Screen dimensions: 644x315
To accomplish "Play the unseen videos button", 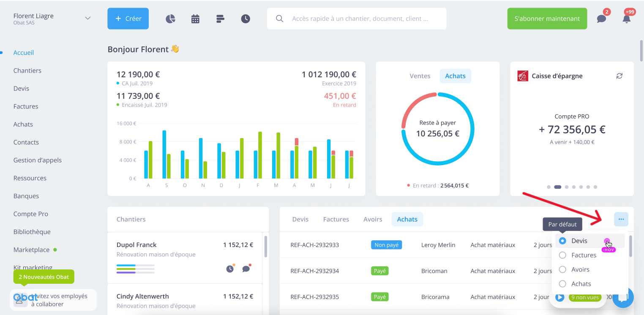I will [560, 298].
